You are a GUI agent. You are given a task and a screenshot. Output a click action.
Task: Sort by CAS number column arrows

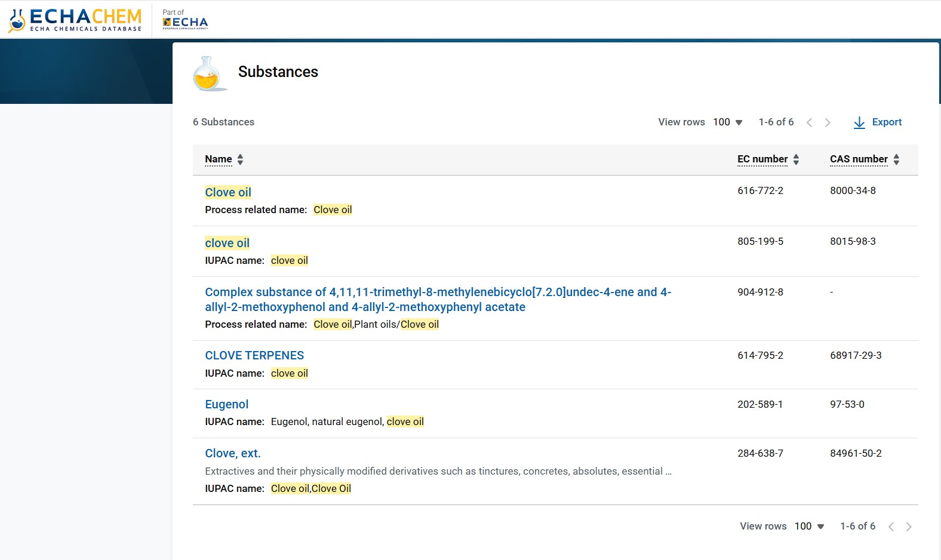[896, 159]
